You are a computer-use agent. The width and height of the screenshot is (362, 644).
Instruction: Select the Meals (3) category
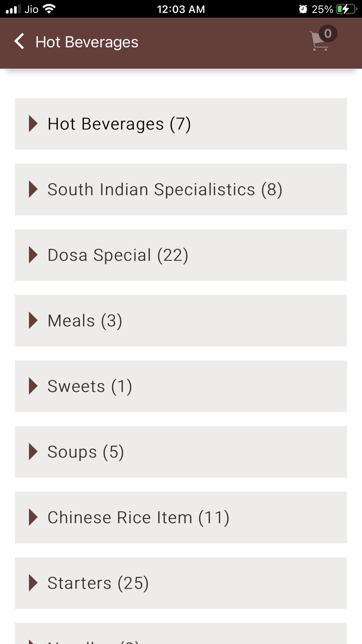tap(84, 320)
